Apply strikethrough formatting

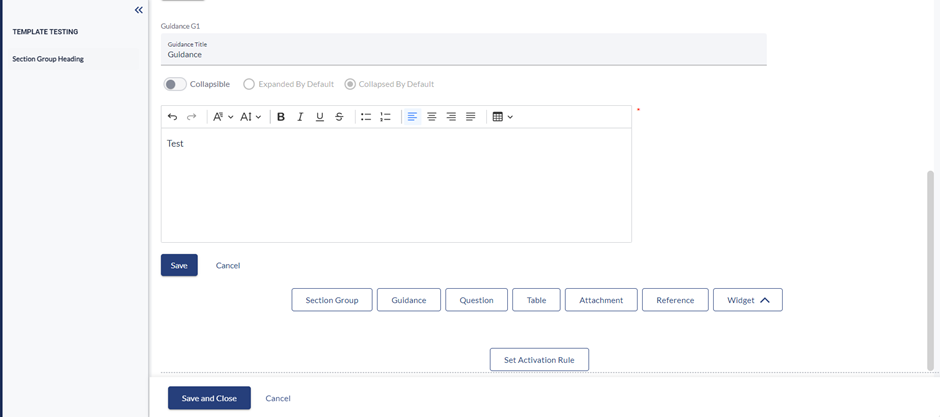coord(339,117)
